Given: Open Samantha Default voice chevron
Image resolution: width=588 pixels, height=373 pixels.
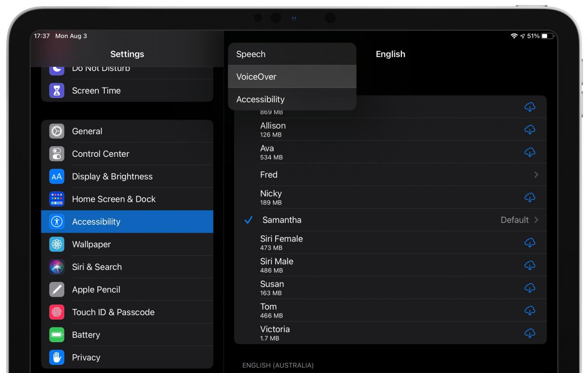Looking at the screenshot, I should click(536, 220).
